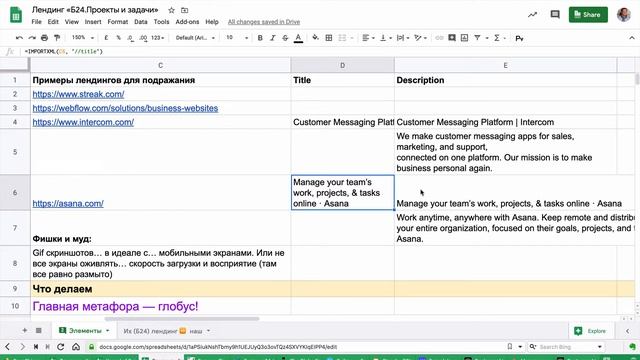640x360 pixels.
Task: Open the Data menu
Action: [141, 22]
